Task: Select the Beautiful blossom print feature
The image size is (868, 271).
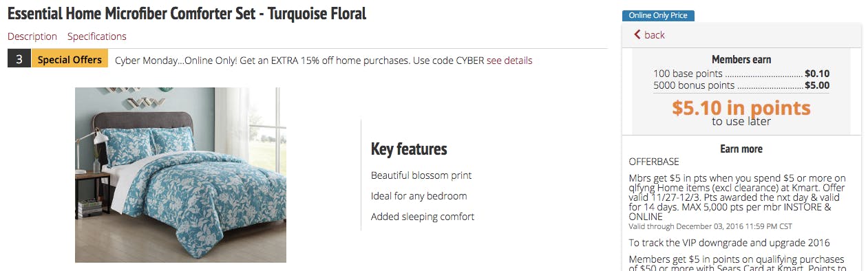Action: point(421,175)
